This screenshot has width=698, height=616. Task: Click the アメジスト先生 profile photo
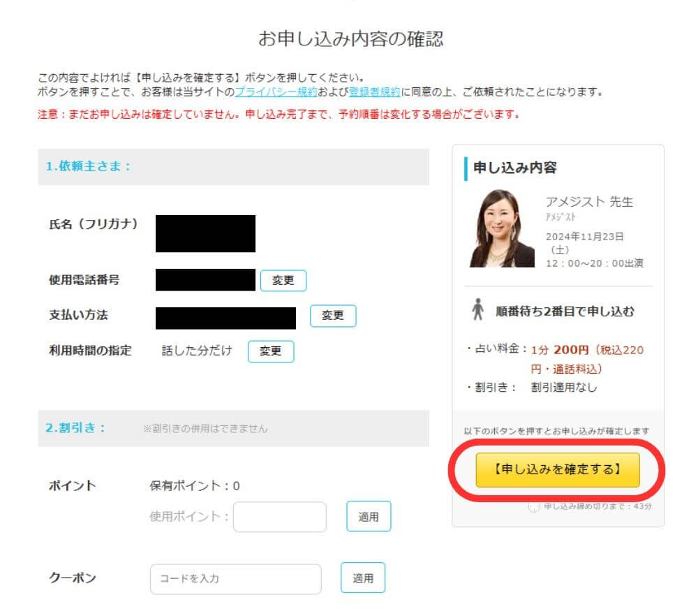(x=502, y=228)
